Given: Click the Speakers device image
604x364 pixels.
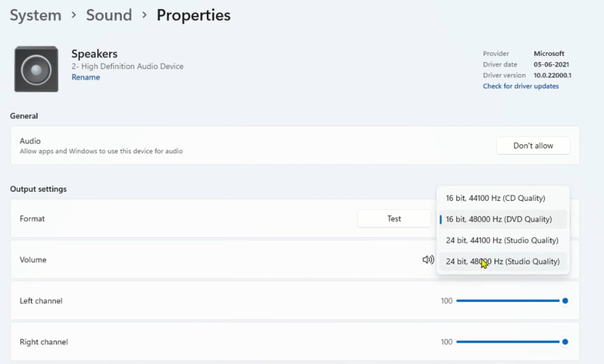Looking at the screenshot, I should click(36, 69).
